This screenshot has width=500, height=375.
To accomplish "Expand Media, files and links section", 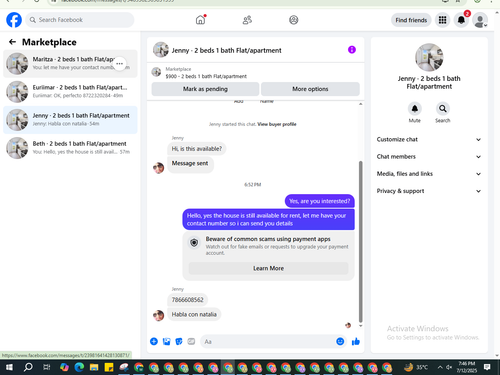I will pos(429,174).
